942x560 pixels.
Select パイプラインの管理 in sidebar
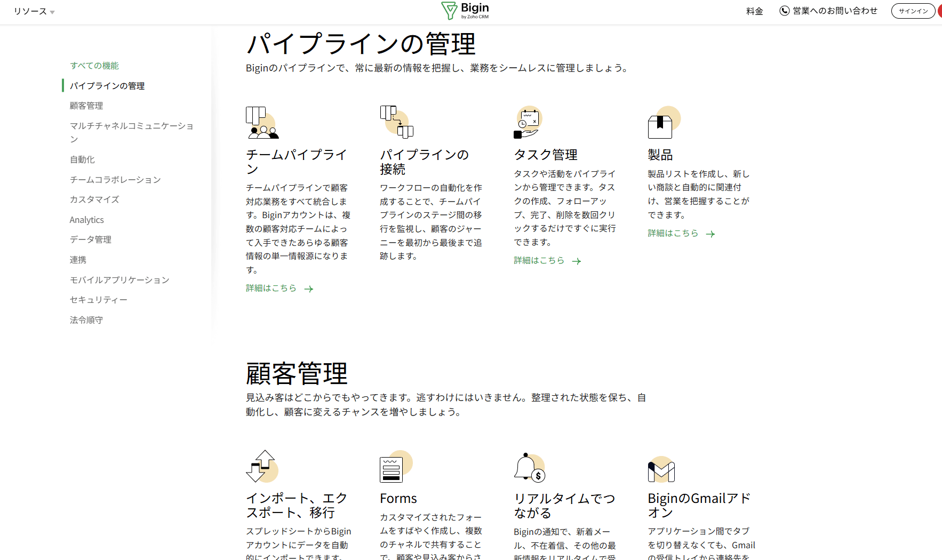coord(107,86)
